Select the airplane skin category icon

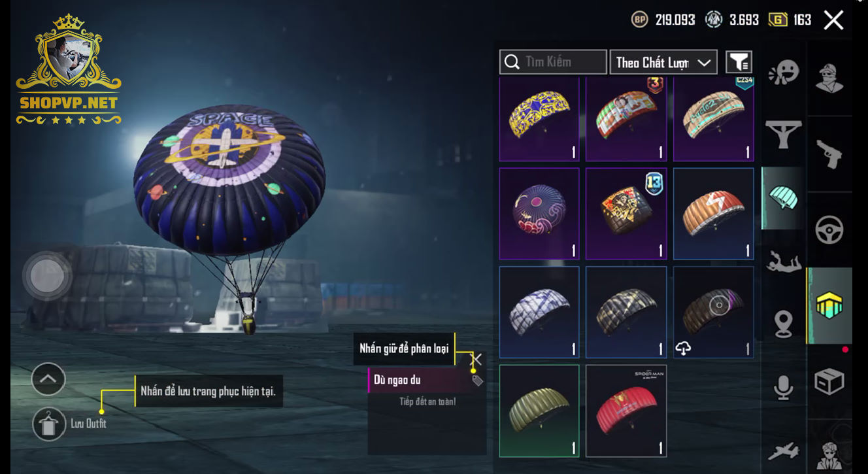pyautogui.click(x=784, y=451)
